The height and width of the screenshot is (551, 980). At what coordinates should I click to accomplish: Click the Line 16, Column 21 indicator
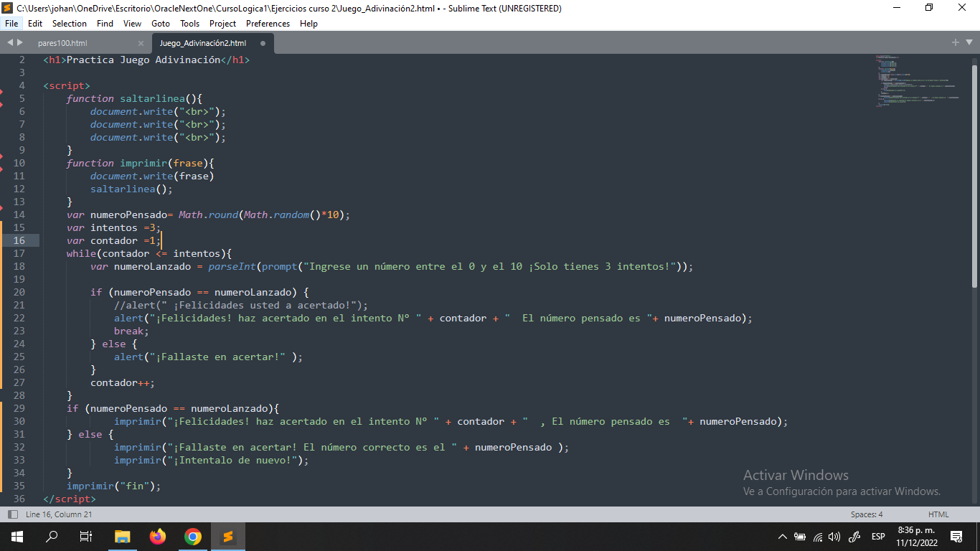59,514
